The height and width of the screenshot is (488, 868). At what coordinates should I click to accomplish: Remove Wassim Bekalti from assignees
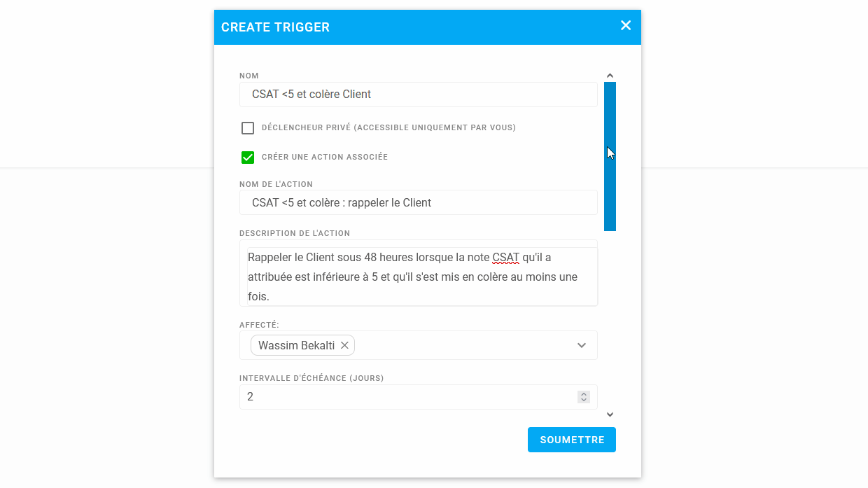(344, 345)
